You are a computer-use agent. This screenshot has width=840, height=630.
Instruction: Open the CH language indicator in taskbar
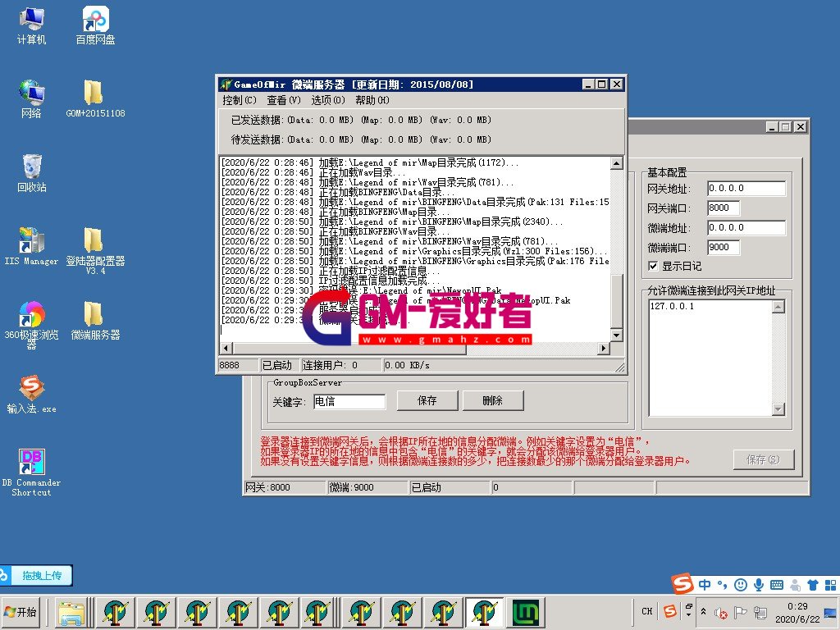point(646,612)
